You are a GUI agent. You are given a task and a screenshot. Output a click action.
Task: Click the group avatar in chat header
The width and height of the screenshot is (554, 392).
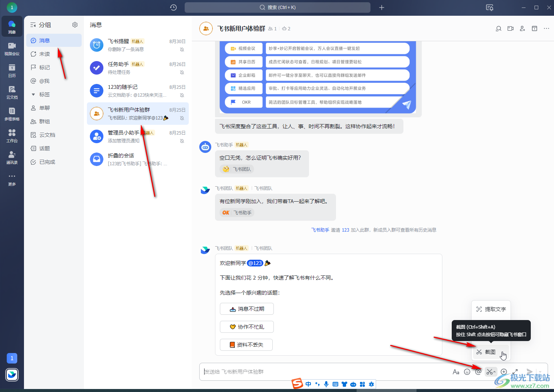pos(206,28)
